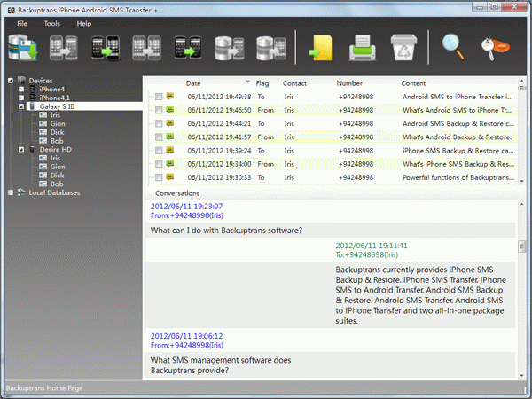532x399 pixels.
Task: Click the message icon for 19:44:21 row
Action: [170, 123]
